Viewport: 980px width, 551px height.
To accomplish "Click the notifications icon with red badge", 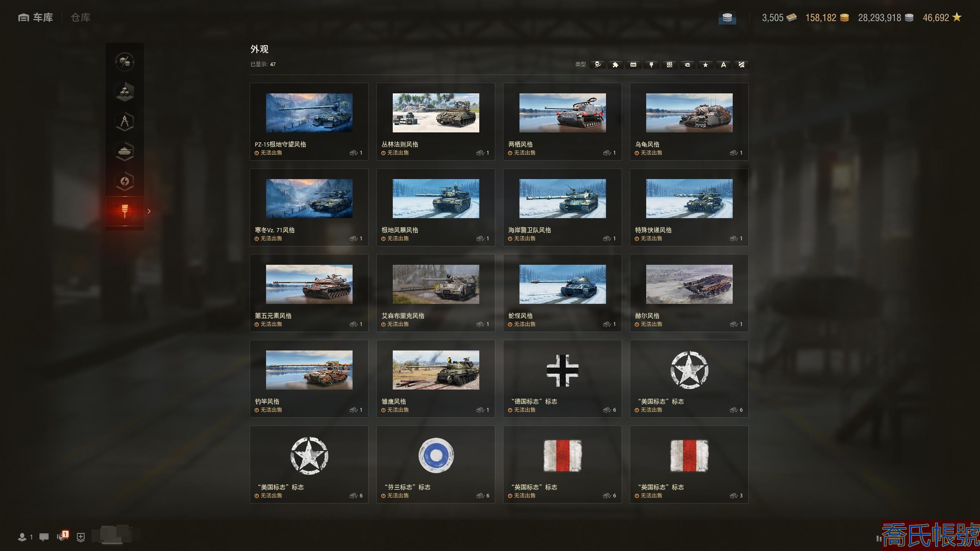I will (x=62, y=536).
